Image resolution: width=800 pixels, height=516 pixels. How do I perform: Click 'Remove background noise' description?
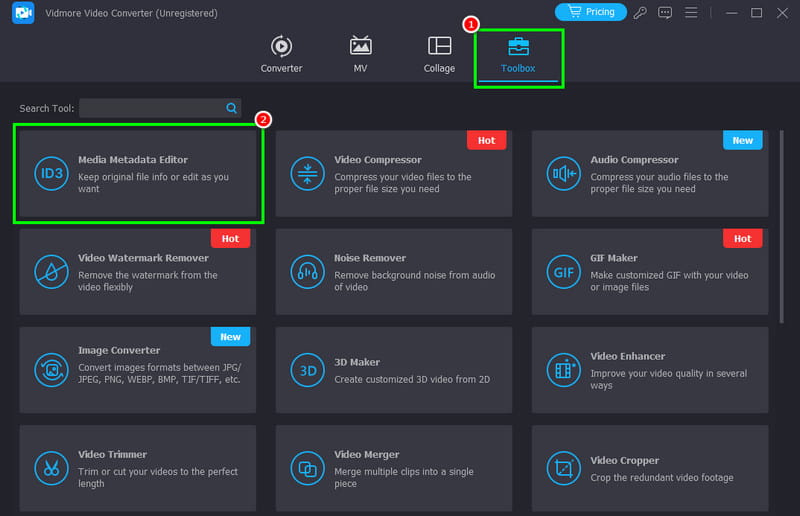(414, 281)
